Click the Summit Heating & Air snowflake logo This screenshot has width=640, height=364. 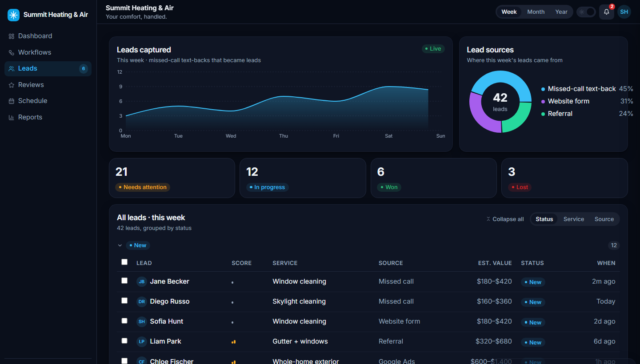[x=14, y=15]
